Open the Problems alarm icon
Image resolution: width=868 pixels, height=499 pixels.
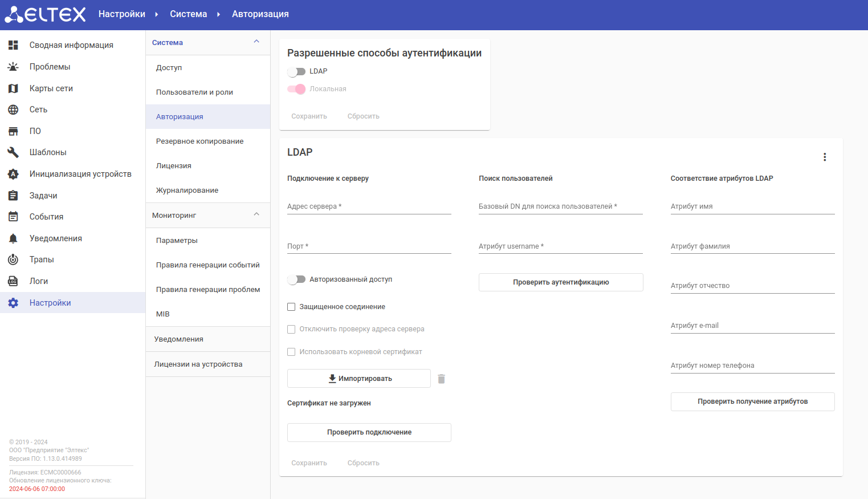point(13,67)
